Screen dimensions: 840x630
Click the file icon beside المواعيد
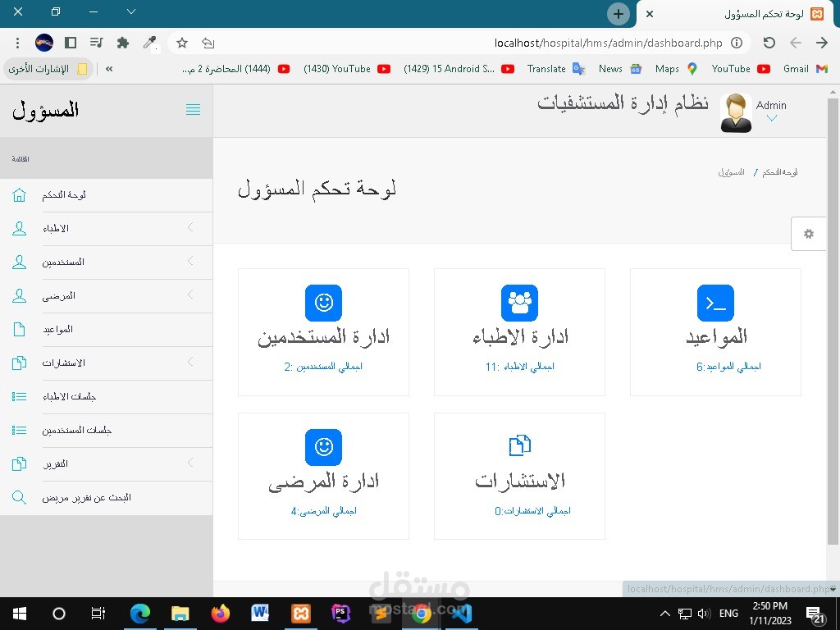point(20,330)
